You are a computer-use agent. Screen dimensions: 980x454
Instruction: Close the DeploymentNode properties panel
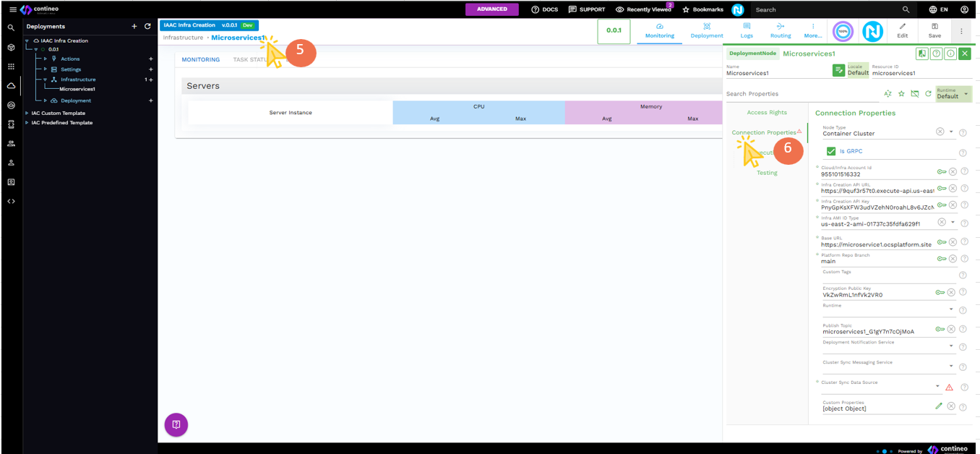click(x=964, y=53)
